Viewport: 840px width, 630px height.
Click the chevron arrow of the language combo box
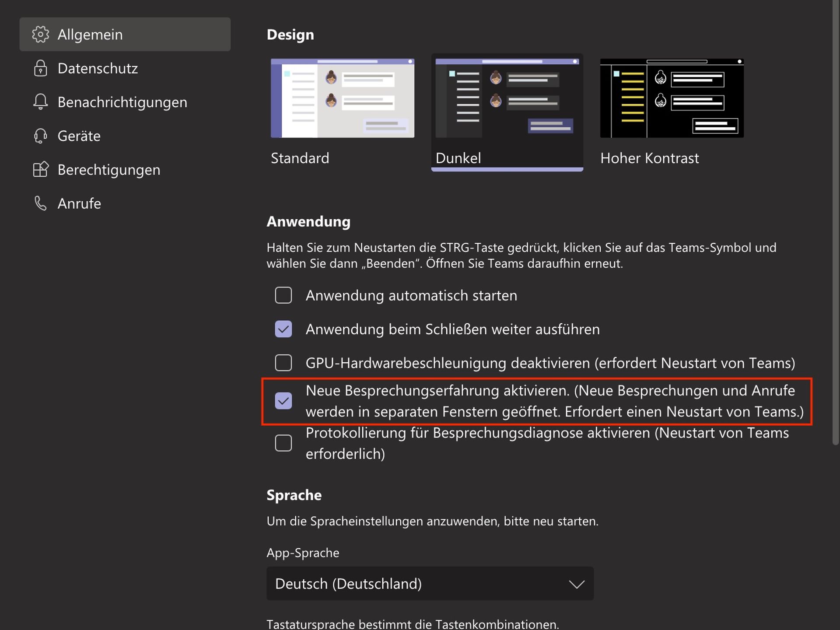coord(576,584)
